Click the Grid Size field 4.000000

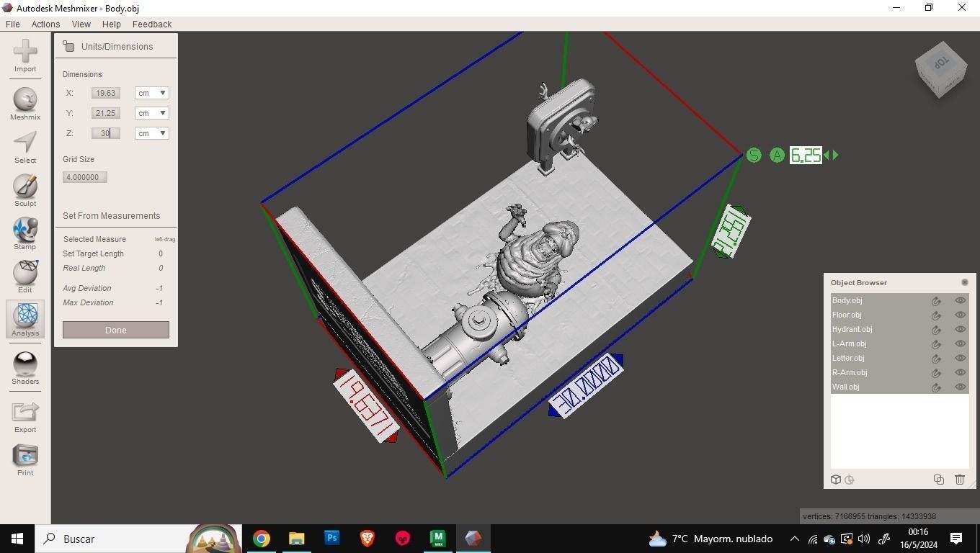[85, 177]
